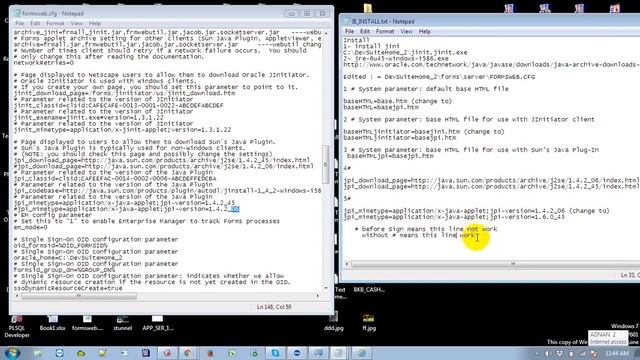Open File menu in IE_INSTALL.txt Notepad
Viewport: 640px width, 360px height.
point(350,31)
